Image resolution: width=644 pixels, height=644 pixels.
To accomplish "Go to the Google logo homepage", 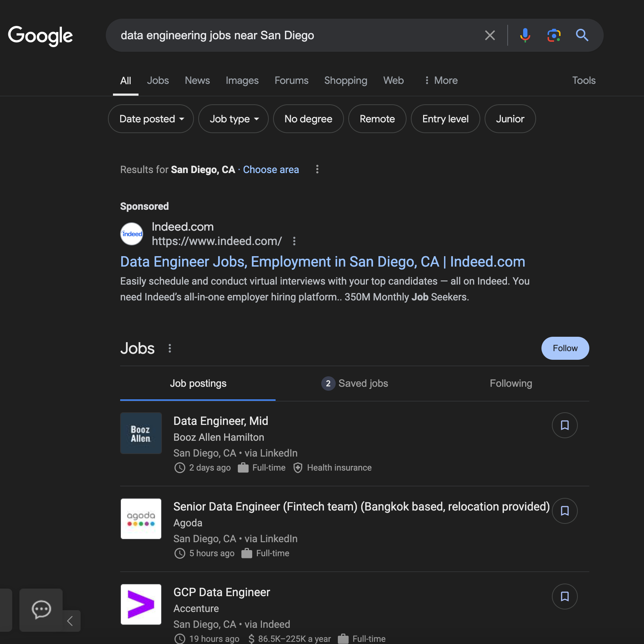I will [x=40, y=36].
